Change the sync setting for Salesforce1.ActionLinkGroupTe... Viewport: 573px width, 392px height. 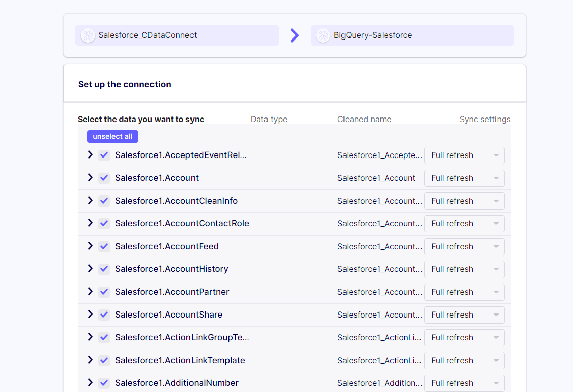464,338
